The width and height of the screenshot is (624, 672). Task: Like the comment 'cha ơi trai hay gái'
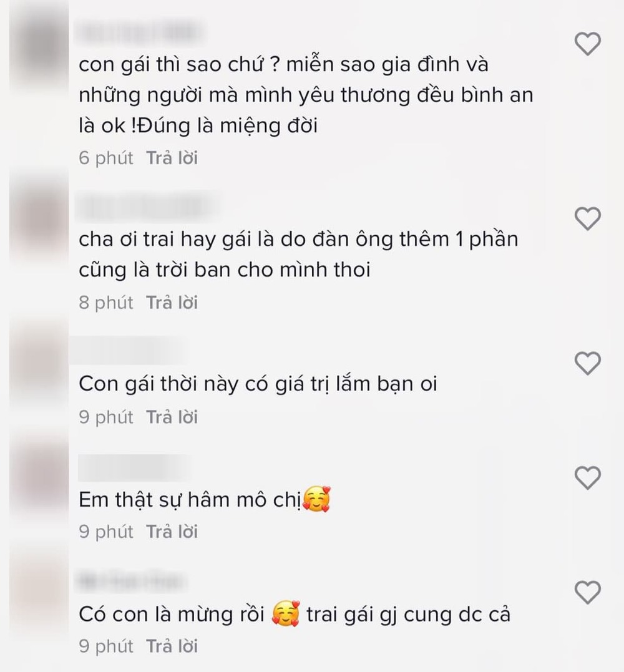click(x=587, y=218)
